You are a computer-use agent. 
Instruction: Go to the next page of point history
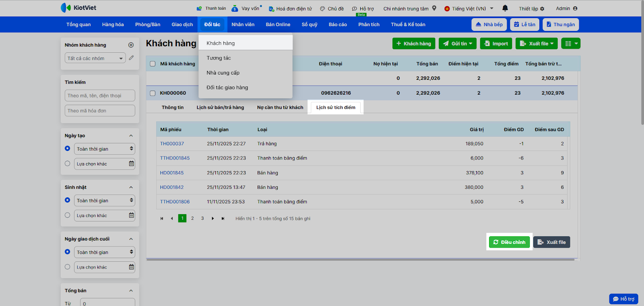tap(213, 219)
